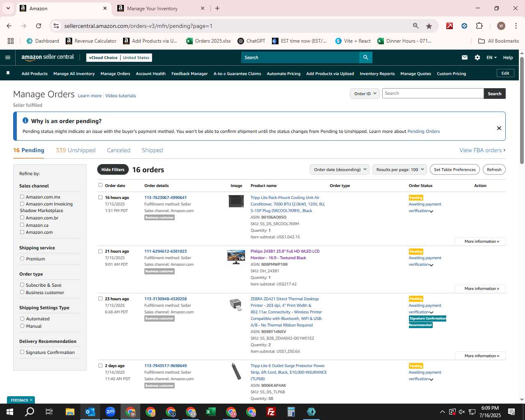
Task: Check the Amazon.com Invoicing Shadow Marketplace filter
Action: point(22,204)
